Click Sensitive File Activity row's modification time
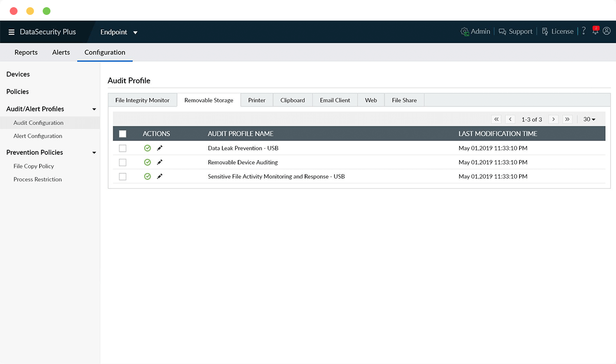Image resolution: width=616 pixels, height=364 pixels. tap(493, 176)
